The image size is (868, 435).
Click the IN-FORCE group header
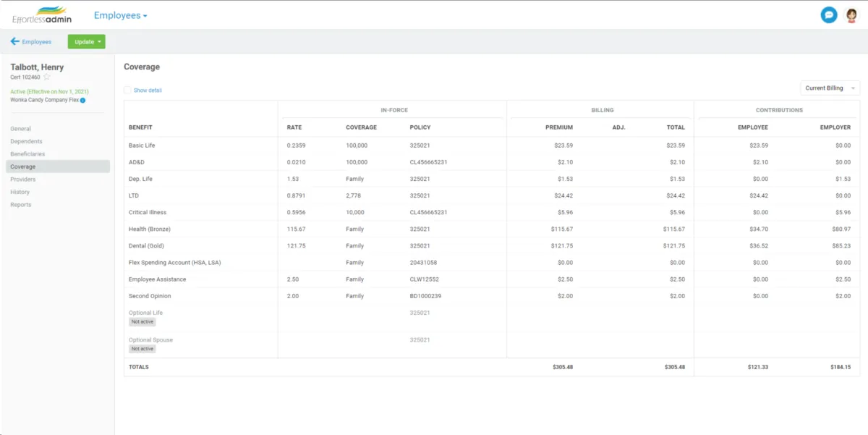(394, 110)
